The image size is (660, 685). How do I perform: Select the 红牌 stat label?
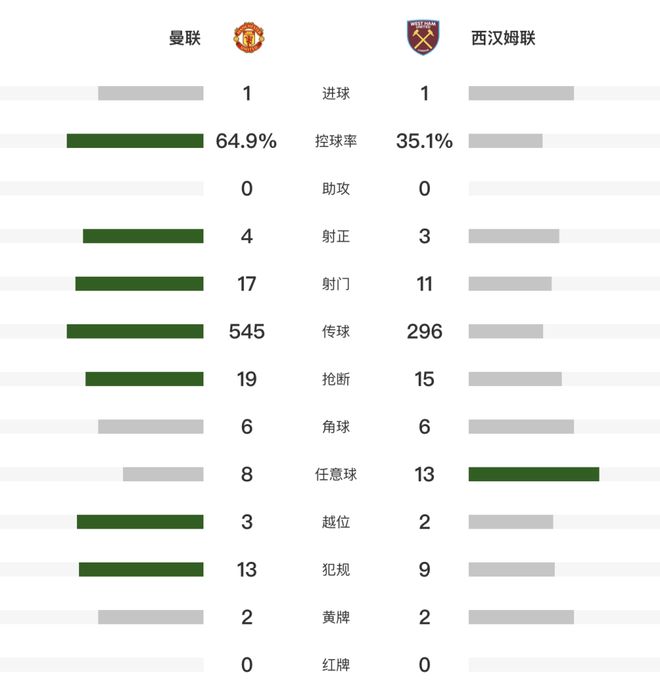click(x=336, y=665)
